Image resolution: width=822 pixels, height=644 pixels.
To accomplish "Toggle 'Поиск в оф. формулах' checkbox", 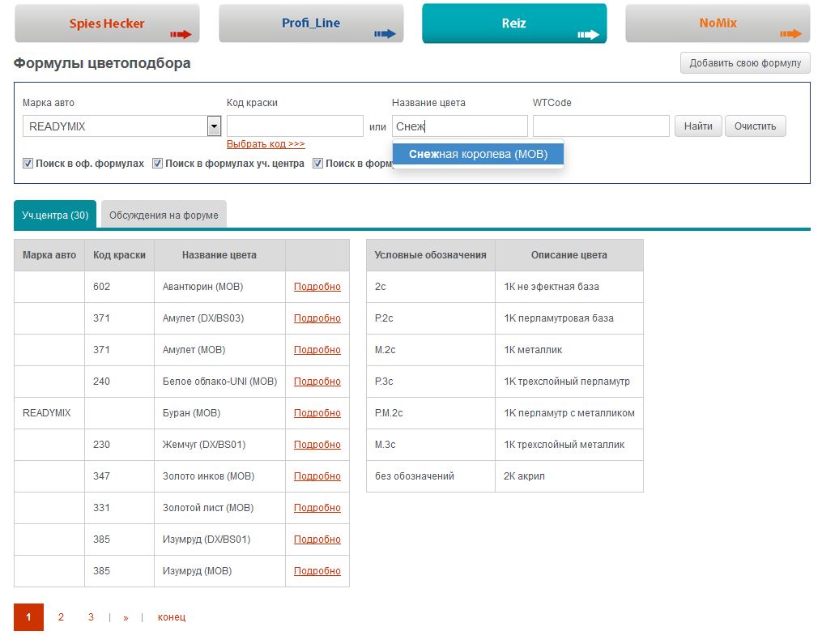I will [28, 164].
